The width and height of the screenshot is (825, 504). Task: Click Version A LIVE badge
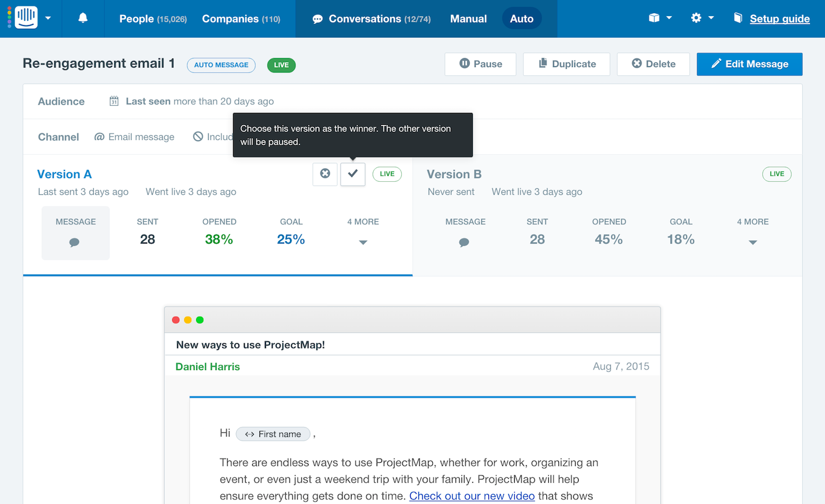pos(387,174)
